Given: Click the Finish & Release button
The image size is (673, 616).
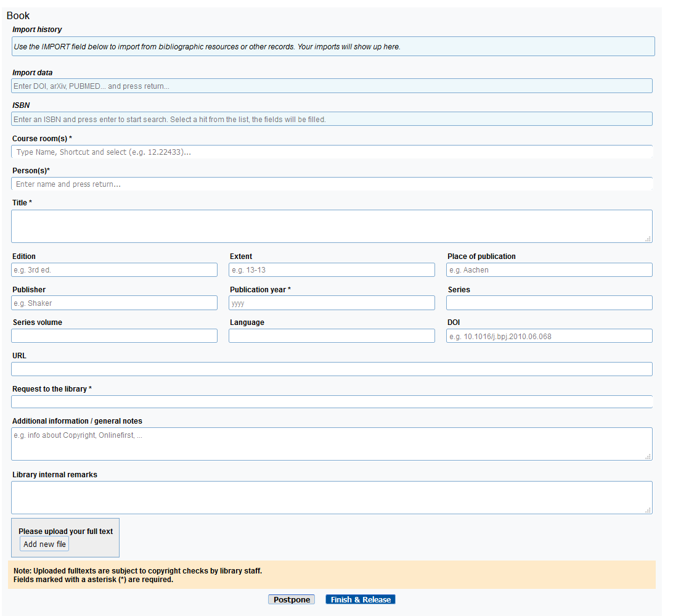Looking at the screenshot, I should [360, 599].
